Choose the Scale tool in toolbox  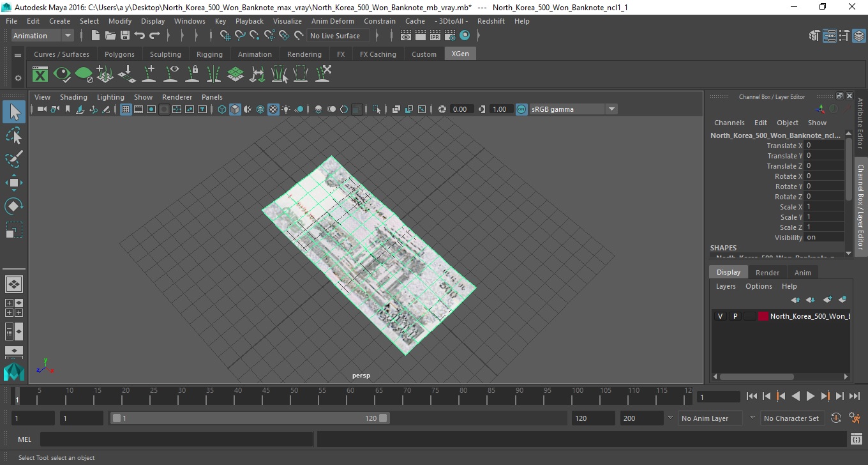pos(14,229)
